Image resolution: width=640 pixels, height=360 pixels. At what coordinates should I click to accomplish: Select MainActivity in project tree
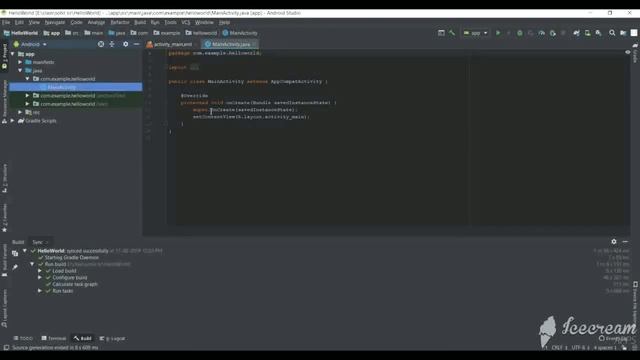76,87
